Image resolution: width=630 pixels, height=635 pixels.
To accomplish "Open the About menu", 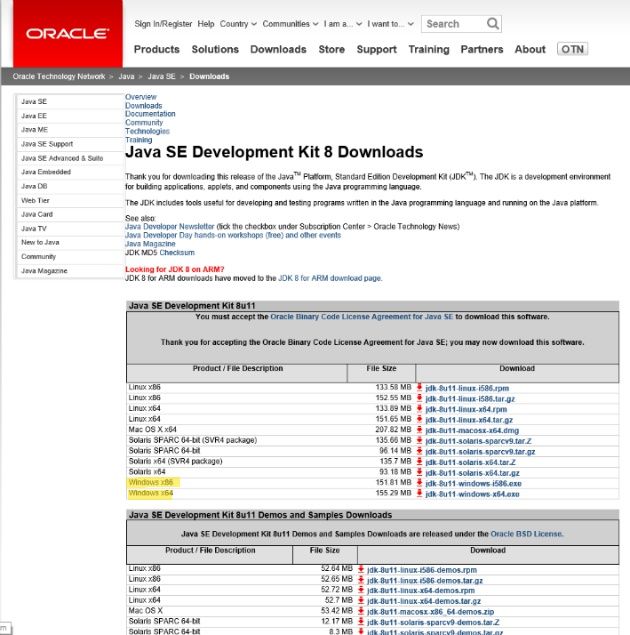I will 530,49.
